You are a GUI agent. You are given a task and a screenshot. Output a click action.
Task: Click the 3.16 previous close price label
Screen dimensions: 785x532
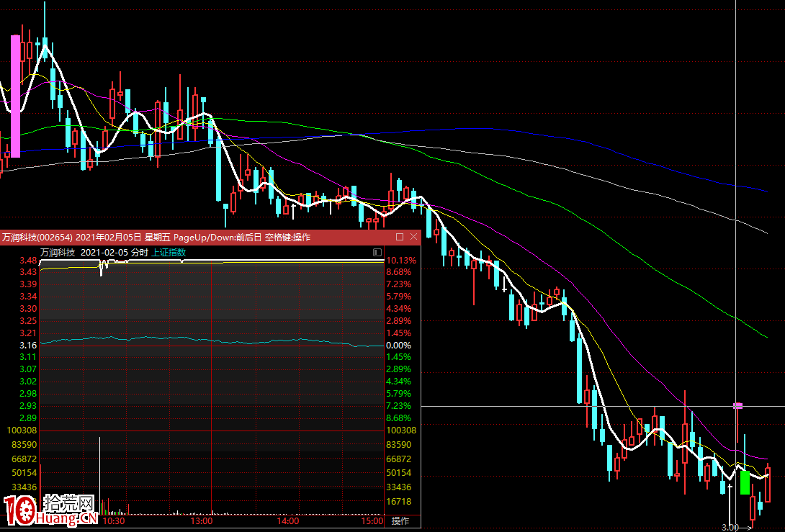pyautogui.click(x=27, y=346)
